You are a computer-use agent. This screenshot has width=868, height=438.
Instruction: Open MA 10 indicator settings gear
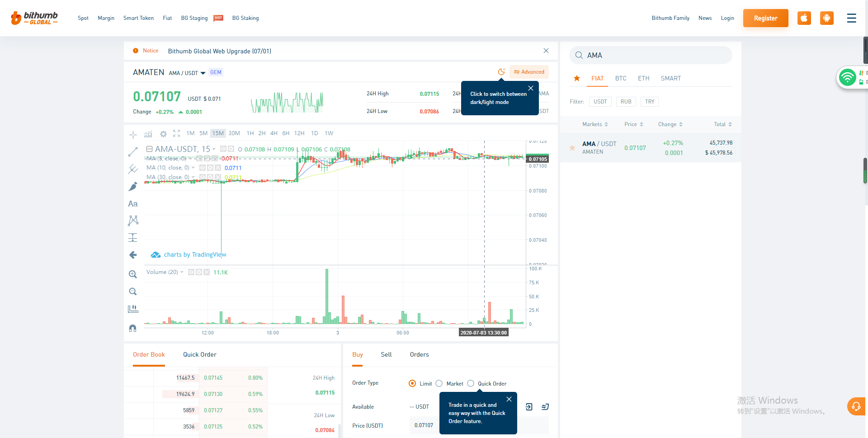[x=210, y=168]
